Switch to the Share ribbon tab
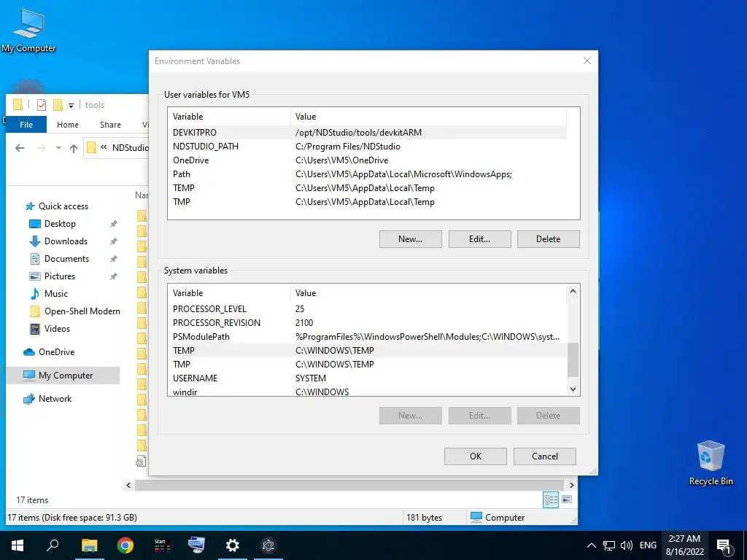This screenshot has height=560, width=747. (110, 125)
